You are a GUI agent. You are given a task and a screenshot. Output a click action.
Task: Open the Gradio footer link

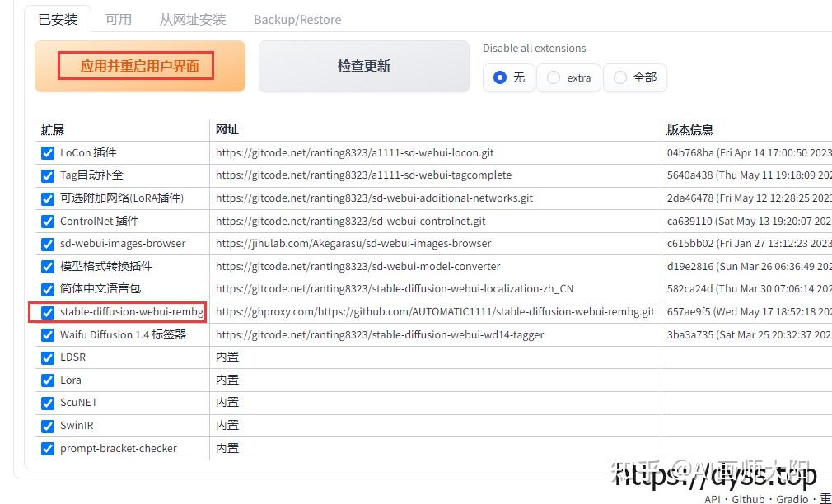792,499
